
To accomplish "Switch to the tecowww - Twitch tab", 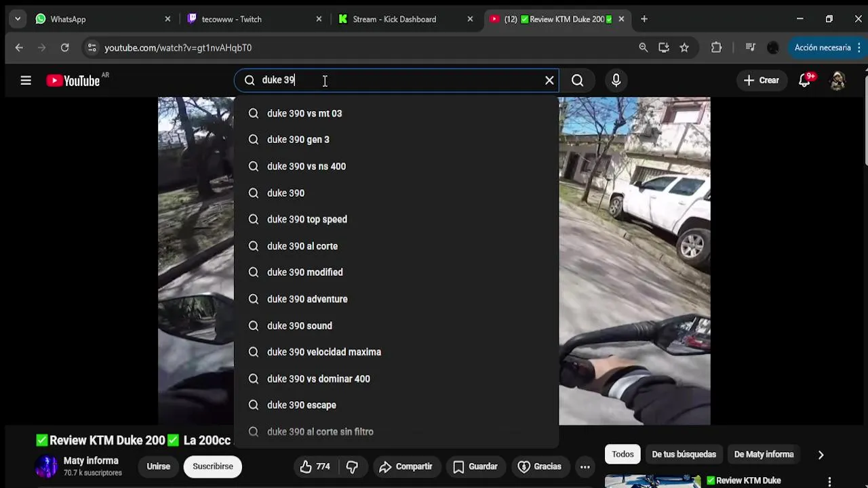I will click(255, 19).
